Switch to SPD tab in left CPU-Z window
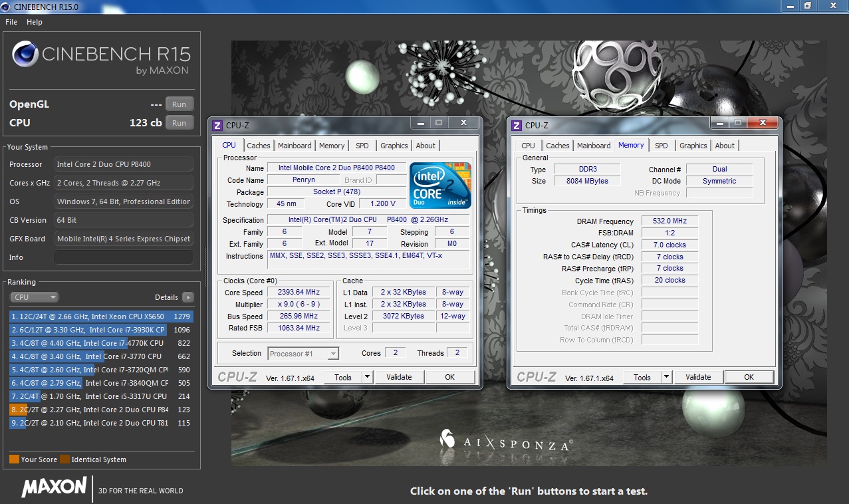This screenshot has width=849, height=504. coord(362,146)
